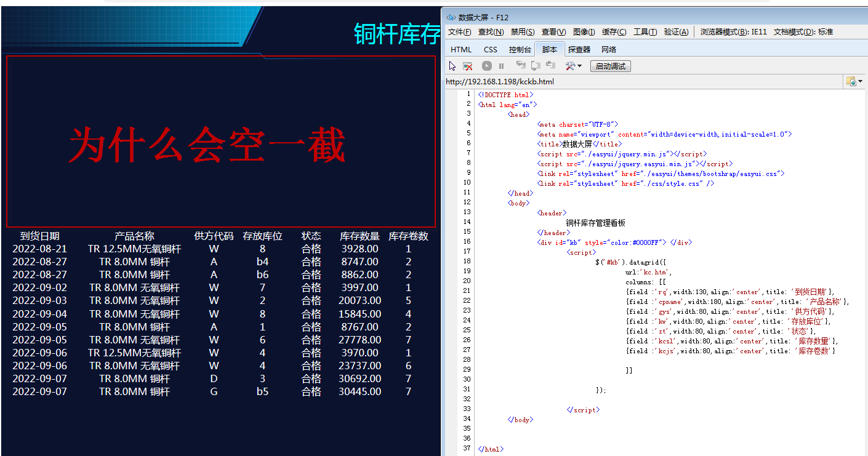The height and width of the screenshot is (456, 868).
Task: Click the Step Into debugger icon
Action: 521,65
